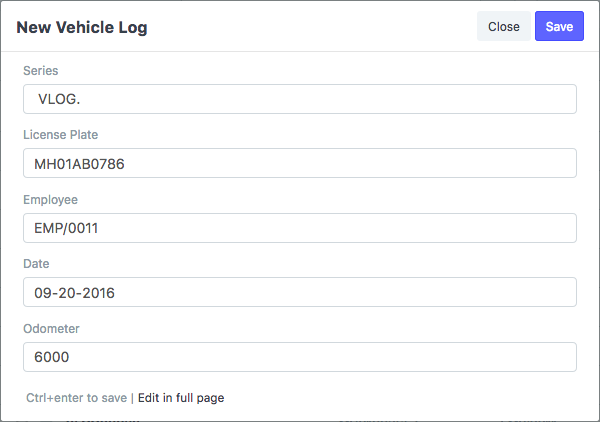Click the Series field label
600x422 pixels.
[41, 71]
